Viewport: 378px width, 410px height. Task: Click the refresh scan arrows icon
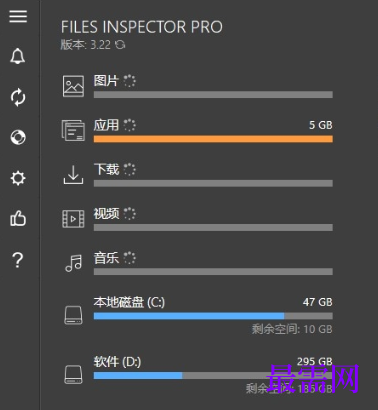[18, 97]
